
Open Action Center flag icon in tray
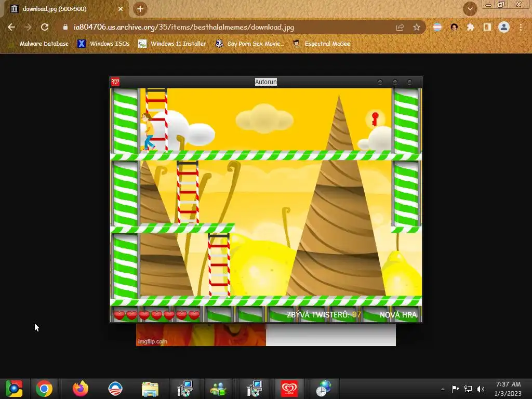click(455, 389)
